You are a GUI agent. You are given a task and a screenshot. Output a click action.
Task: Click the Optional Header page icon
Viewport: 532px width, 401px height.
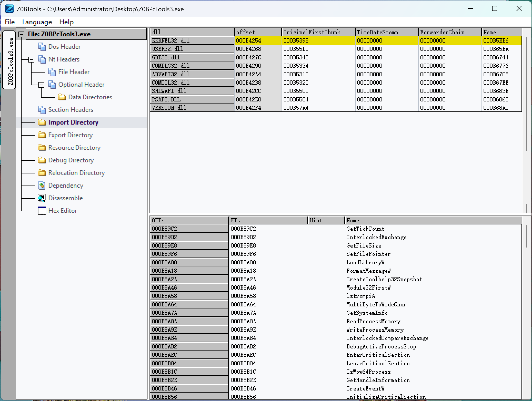coord(52,85)
